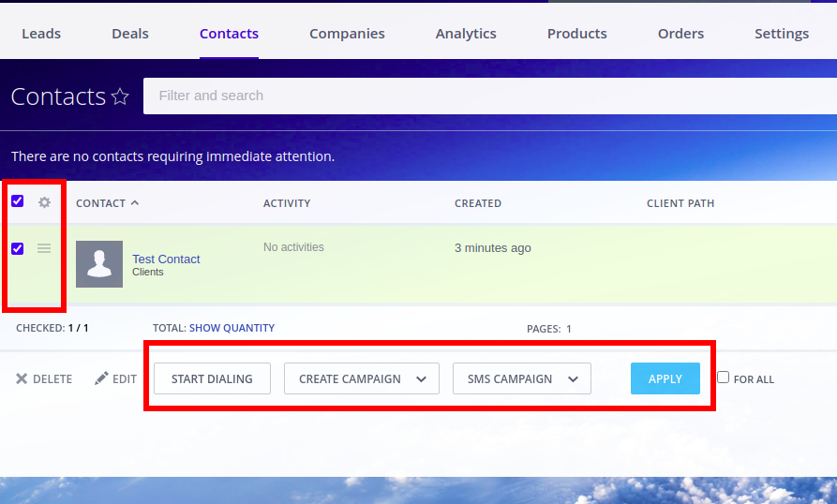Screen dimensions: 837x504
Task: Click the blue Apply button
Action: (x=665, y=378)
